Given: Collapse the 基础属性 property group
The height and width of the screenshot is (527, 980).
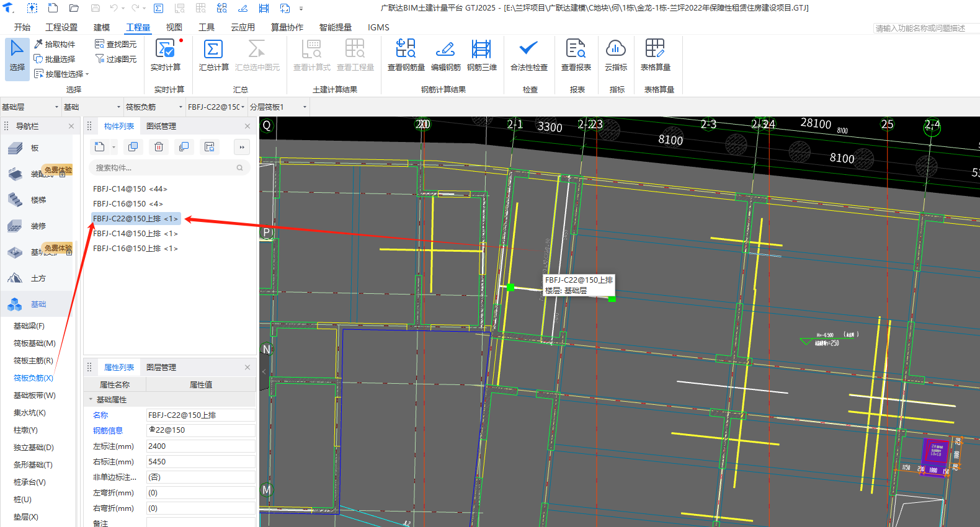Looking at the screenshot, I should pos(91,400).
